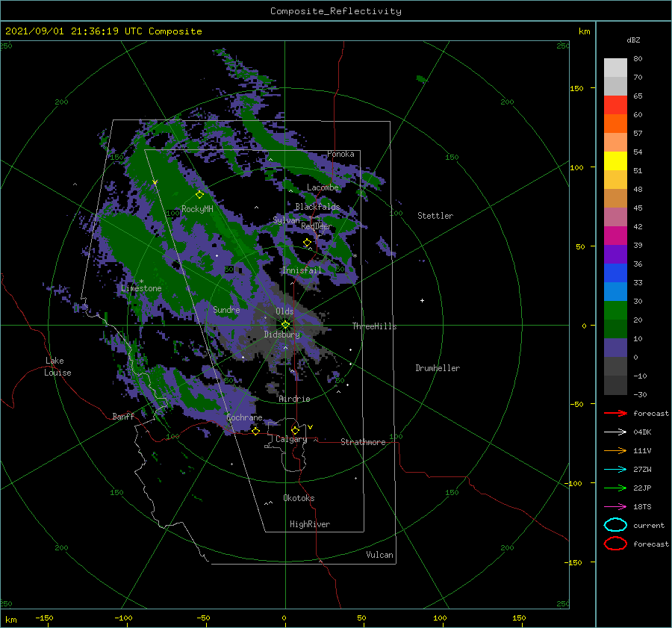Viewport: 672px width, 628px height.
Task: Click the Vulcan label
Action: 379,555
